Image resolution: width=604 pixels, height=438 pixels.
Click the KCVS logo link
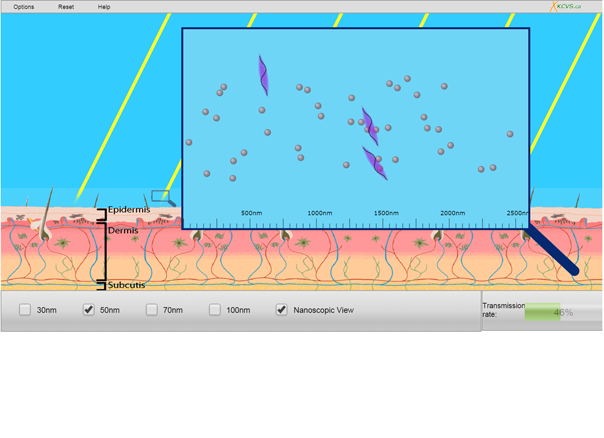[566, 7]
